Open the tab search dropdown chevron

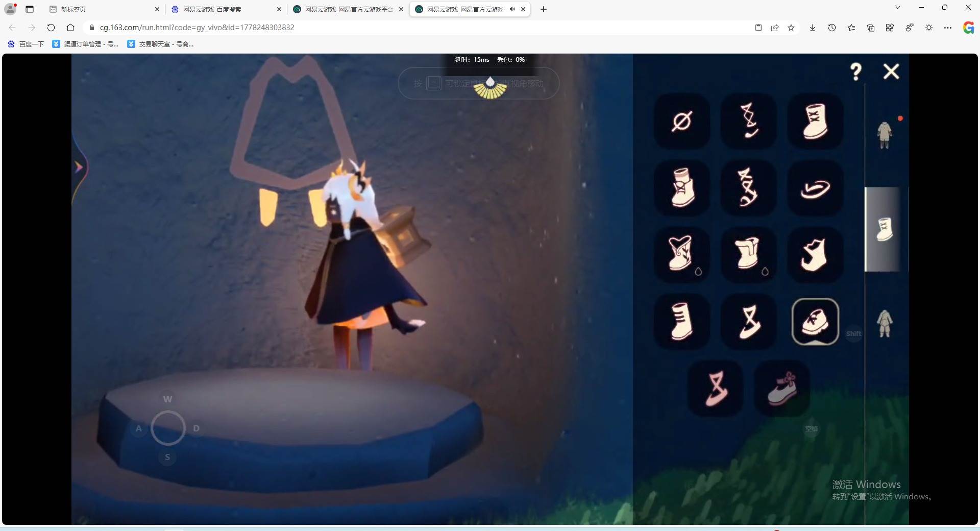click(898, 8)
